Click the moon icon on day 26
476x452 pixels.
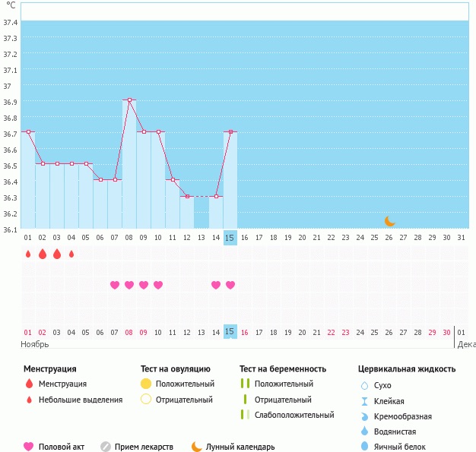coord(389,221)
